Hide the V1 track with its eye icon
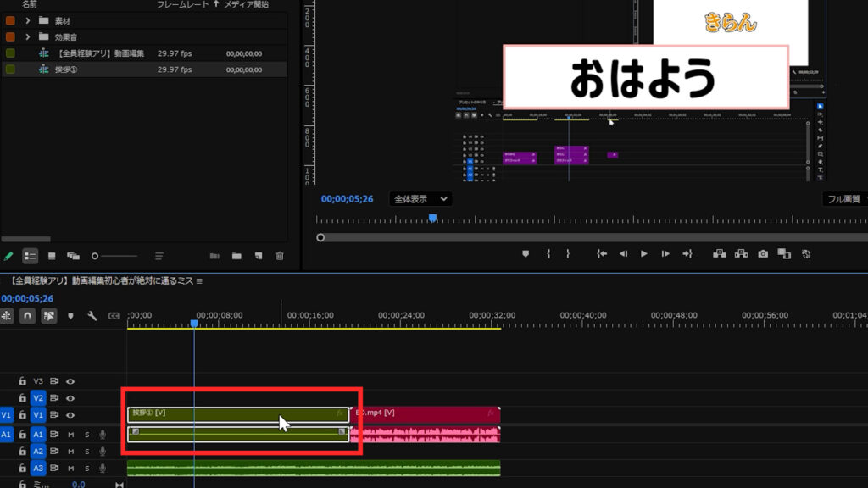868x488 pixels. [x=70, y=414]
